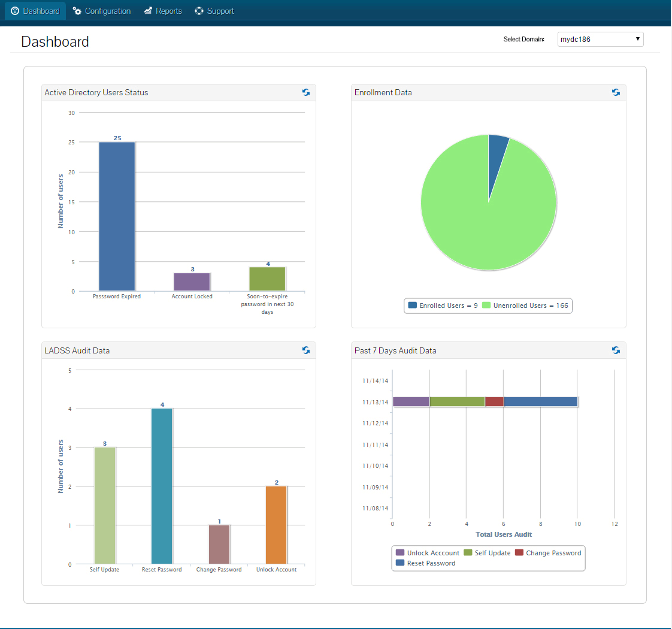Click the Configuration gears icon

click(x=77, y=11)
